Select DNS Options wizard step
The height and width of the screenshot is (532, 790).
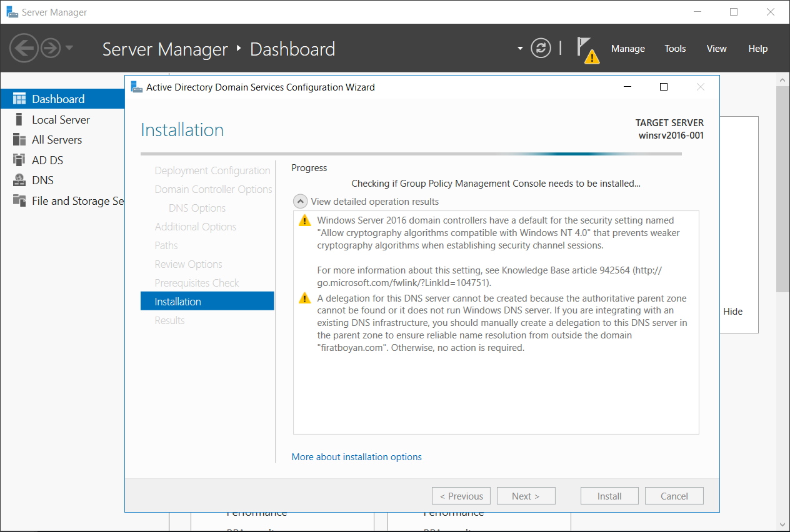click(x=197, y=208)
